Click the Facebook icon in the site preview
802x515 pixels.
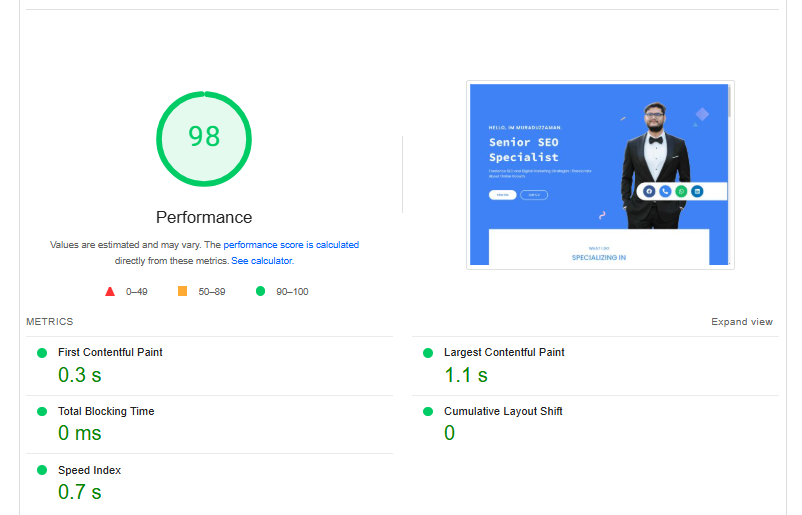coord(649,191)
